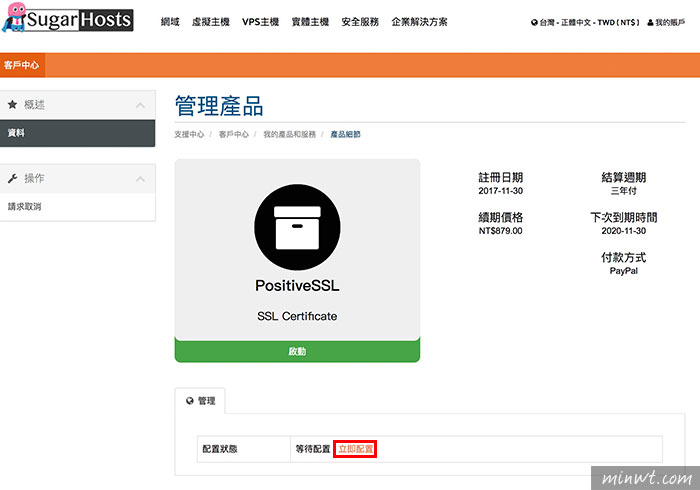Click the renewal price NT$879.00
This screenshot has width=700, height=490.
(x=500, y=231)
